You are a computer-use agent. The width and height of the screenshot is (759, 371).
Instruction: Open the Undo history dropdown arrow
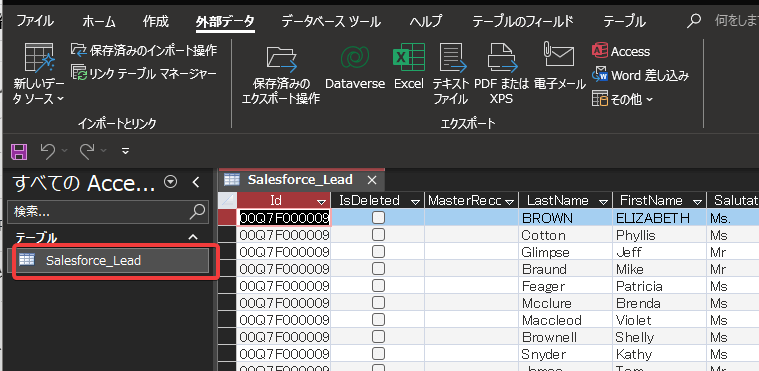65,152
